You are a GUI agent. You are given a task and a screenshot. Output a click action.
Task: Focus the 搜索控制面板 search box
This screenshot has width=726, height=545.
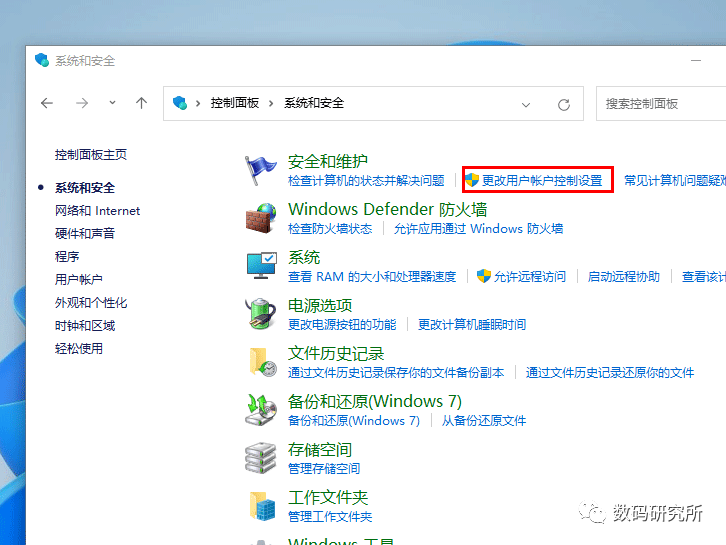[661, 104]
